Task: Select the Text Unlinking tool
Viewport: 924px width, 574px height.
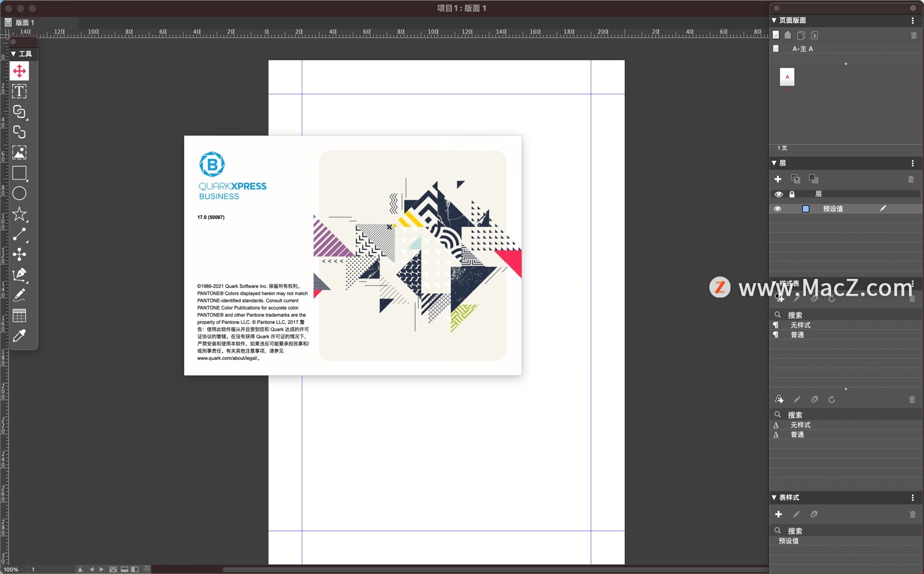Action: click(19, 132)
